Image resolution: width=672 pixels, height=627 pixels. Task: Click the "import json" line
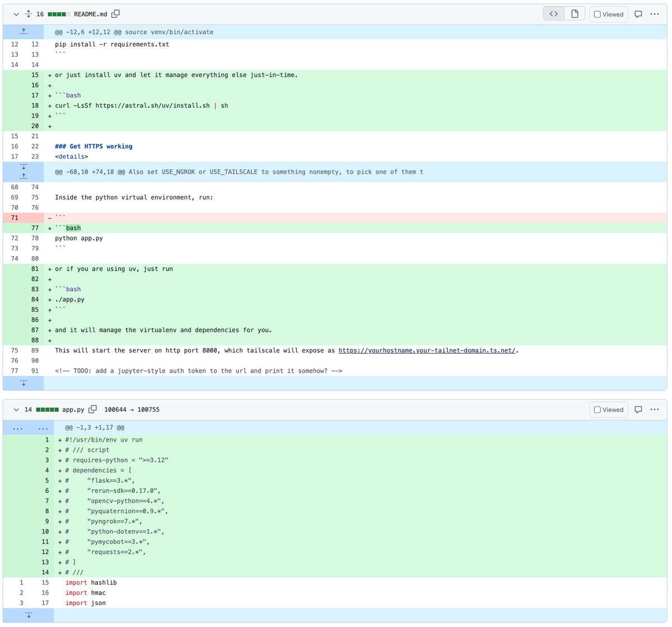click(86, 603)
